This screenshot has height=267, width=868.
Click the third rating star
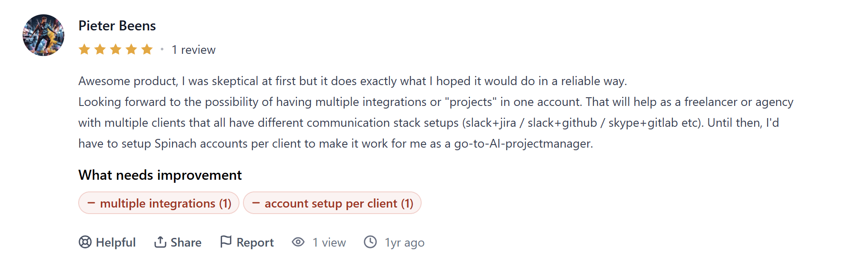116,49
